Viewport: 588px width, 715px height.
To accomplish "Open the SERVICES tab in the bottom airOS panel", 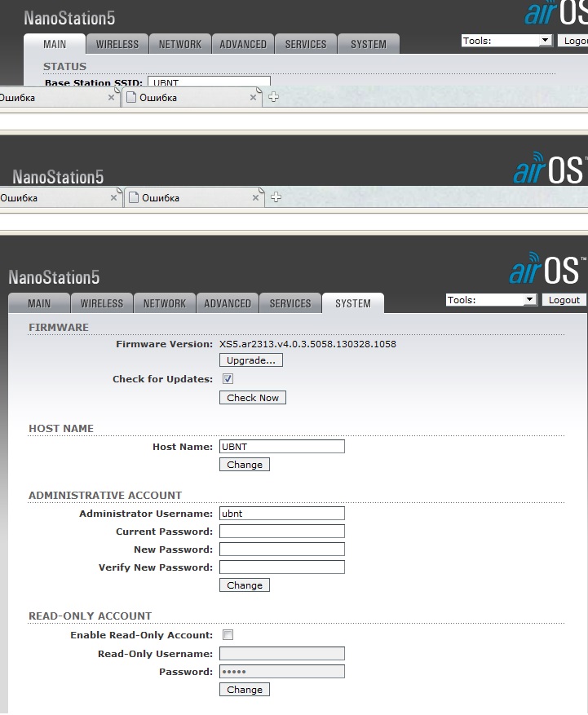I will coord(290,303).
